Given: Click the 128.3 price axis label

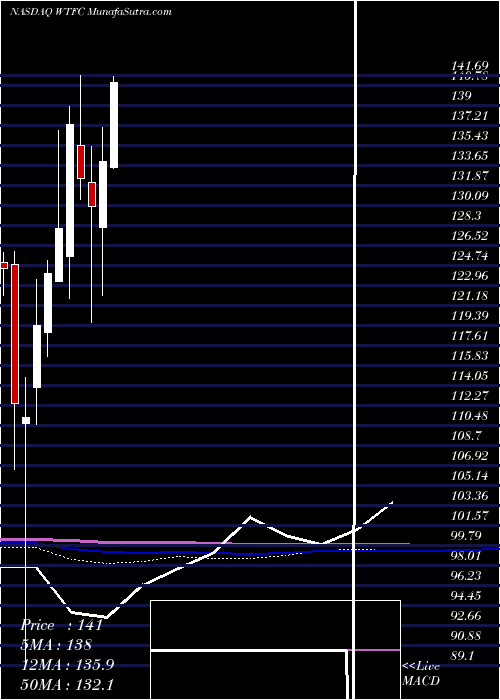Looking at the screenshot, I should [467, 216].
